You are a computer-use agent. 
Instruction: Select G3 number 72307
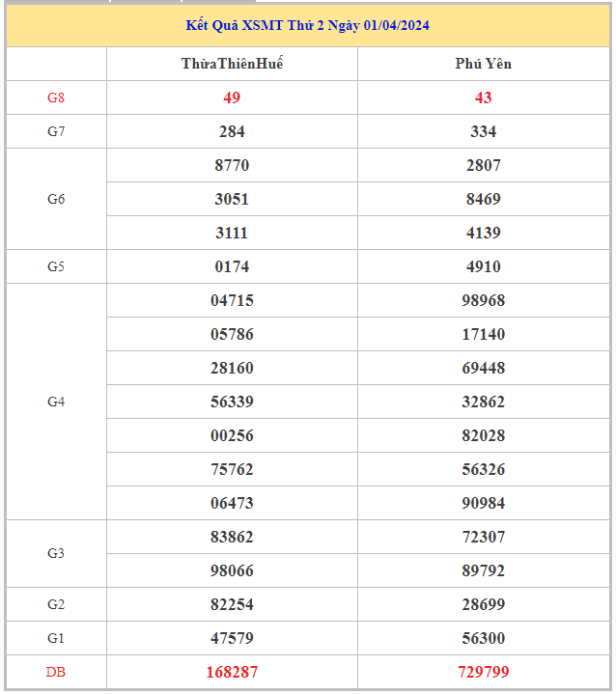tap(483, 537)
